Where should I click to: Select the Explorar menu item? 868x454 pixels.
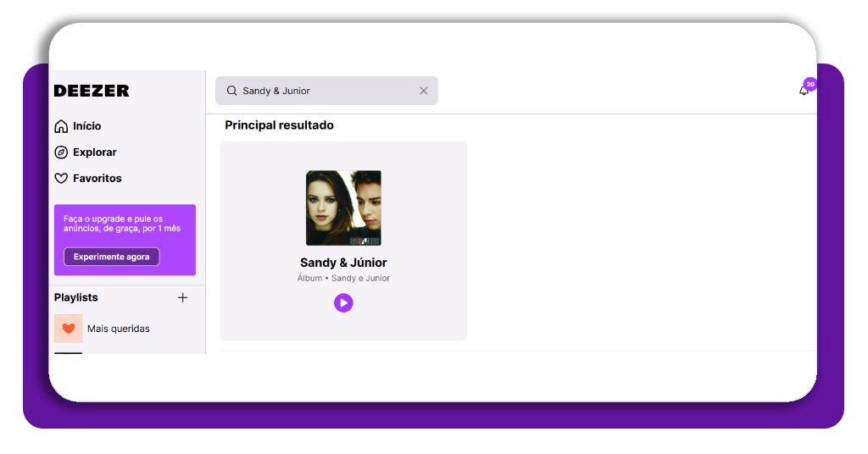point(94,152)
